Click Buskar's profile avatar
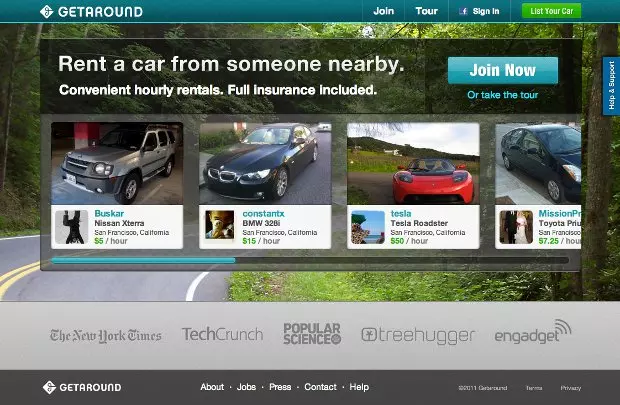The width and height of the screenshot is (620, 405). coord(72,227)
